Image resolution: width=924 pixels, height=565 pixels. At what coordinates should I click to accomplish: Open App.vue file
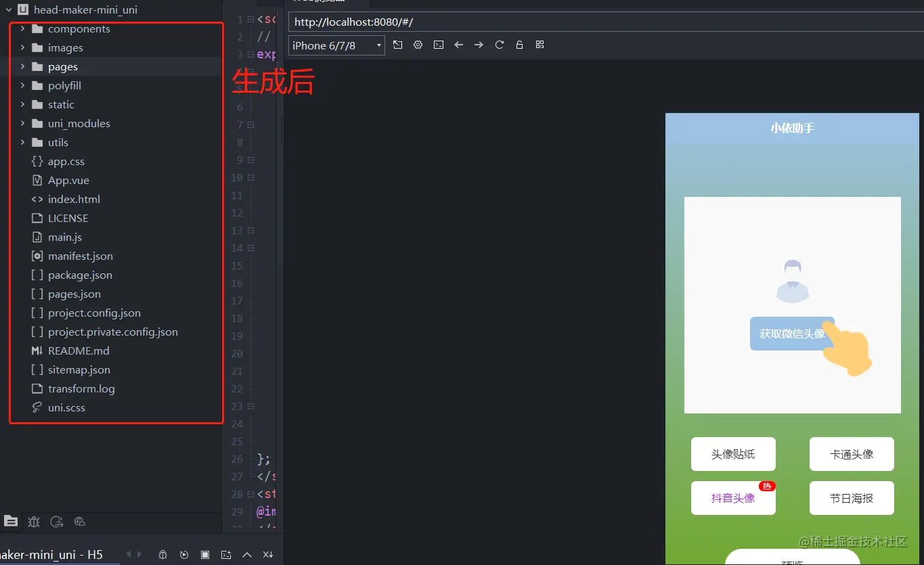coord(68,181)
